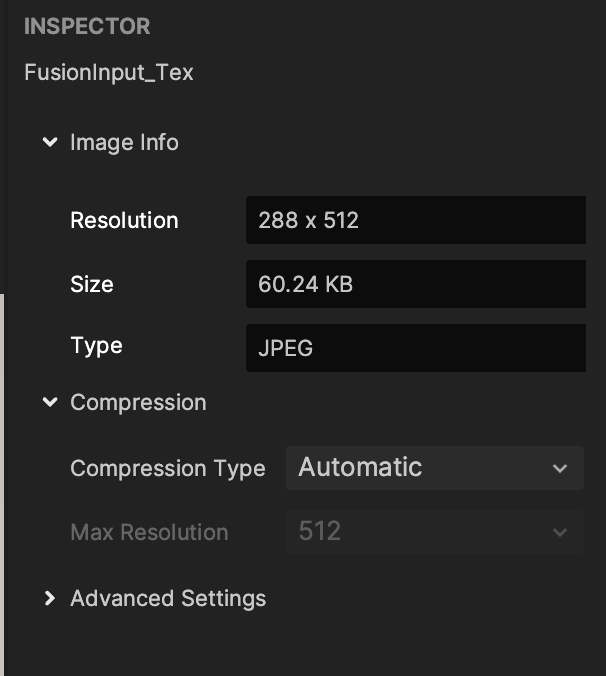Collapse the Image Info section chevron
This screenshot has width=606, height=676.
50,142
